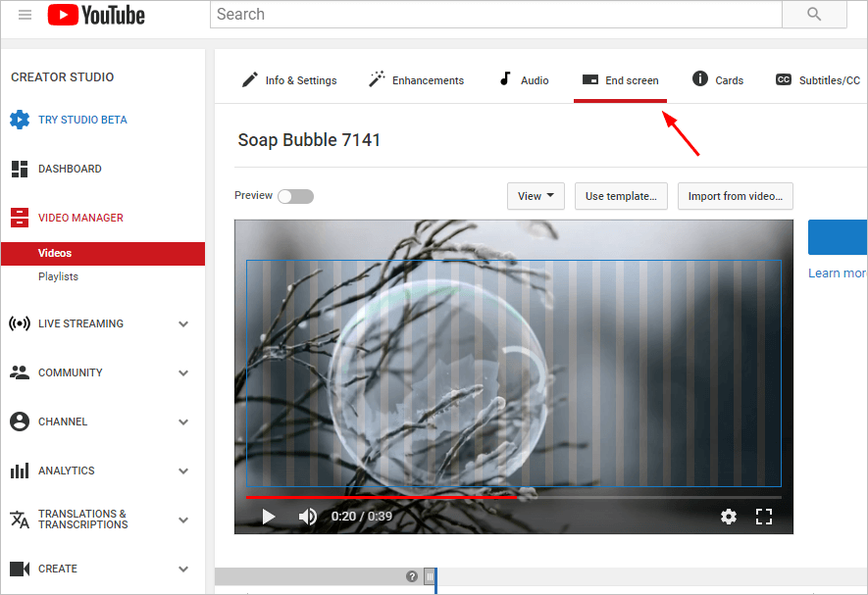Click the Dashboard grid icon
The height and width of the screenshot is (595, 868).
pos(20,169)
